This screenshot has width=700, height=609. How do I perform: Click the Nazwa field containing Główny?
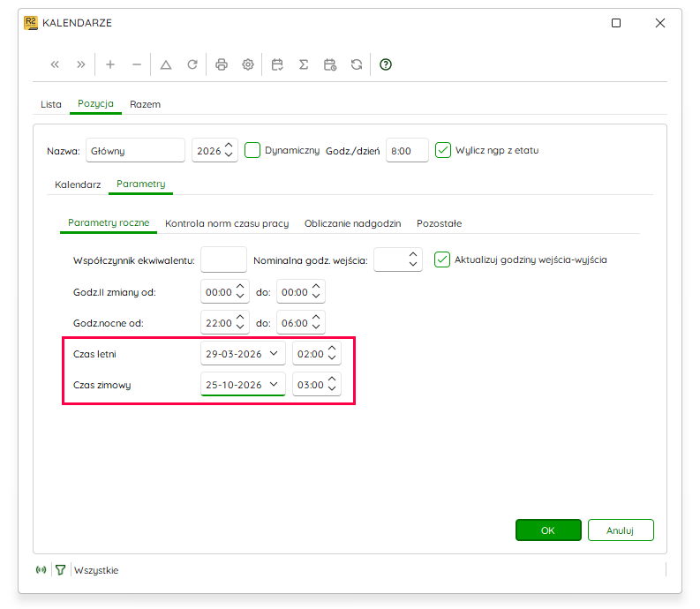click(135, 150)
